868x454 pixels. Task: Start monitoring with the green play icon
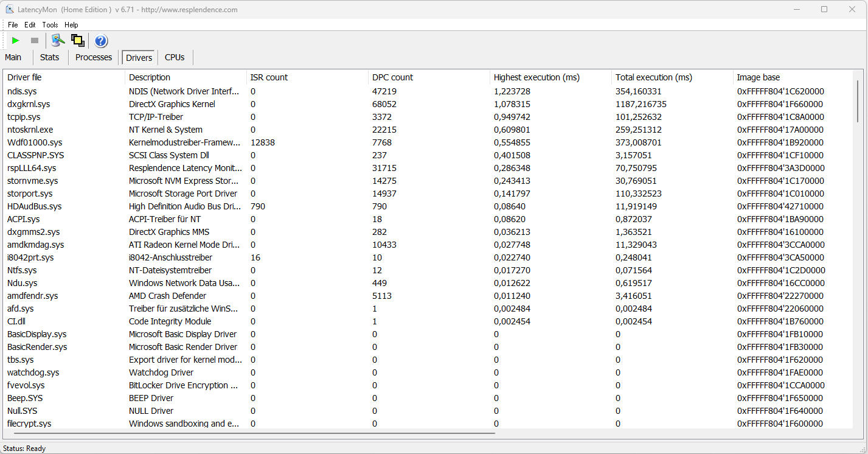point(16,41)
